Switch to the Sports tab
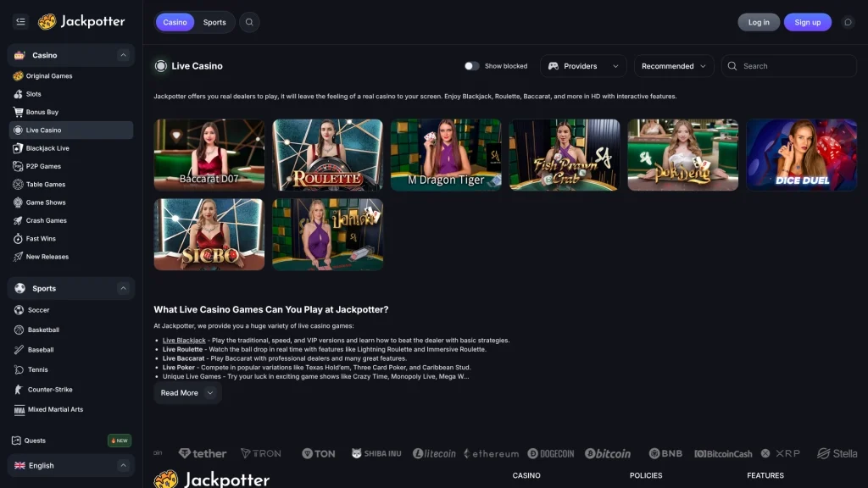Screen dimensions: 868x488 point(214,22)
